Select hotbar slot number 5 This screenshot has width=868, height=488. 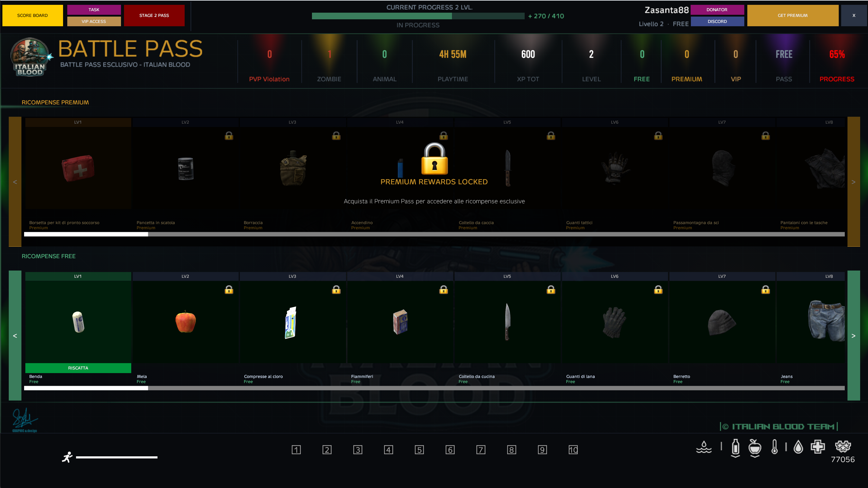pos(419,450)
